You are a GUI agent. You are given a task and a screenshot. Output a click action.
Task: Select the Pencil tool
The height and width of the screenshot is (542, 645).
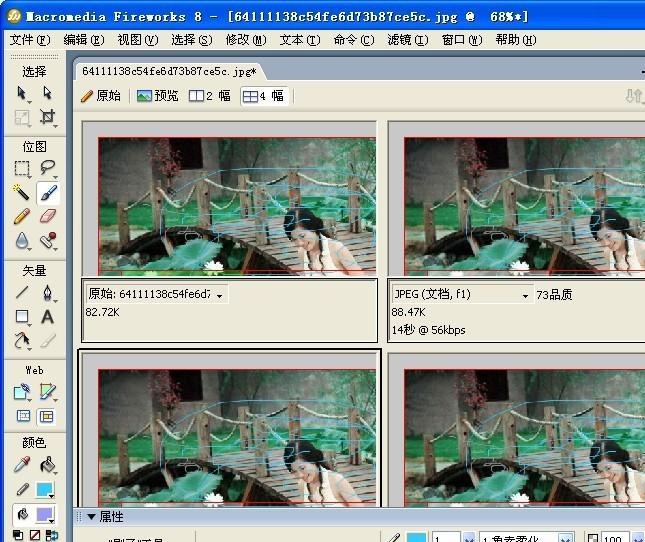22,216
